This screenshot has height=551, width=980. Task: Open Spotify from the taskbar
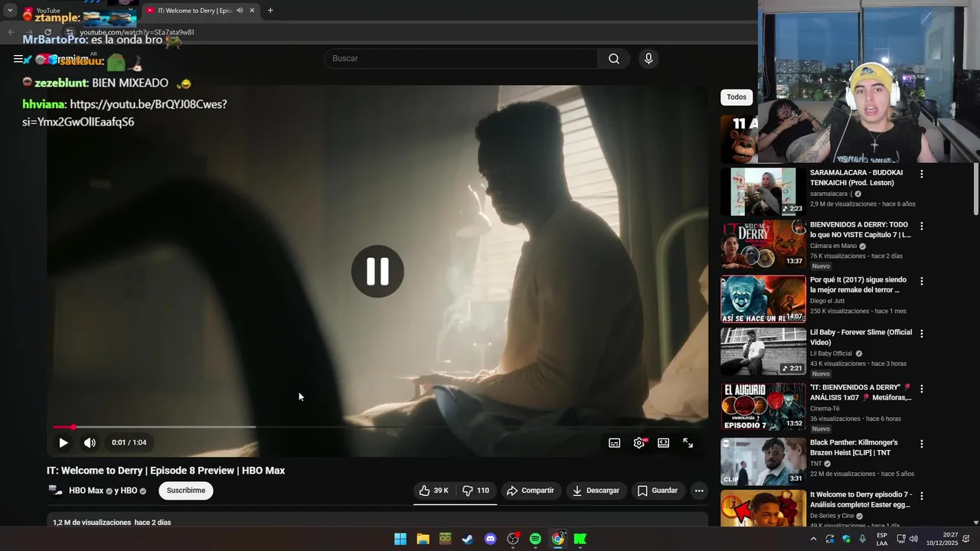(535, 539)
